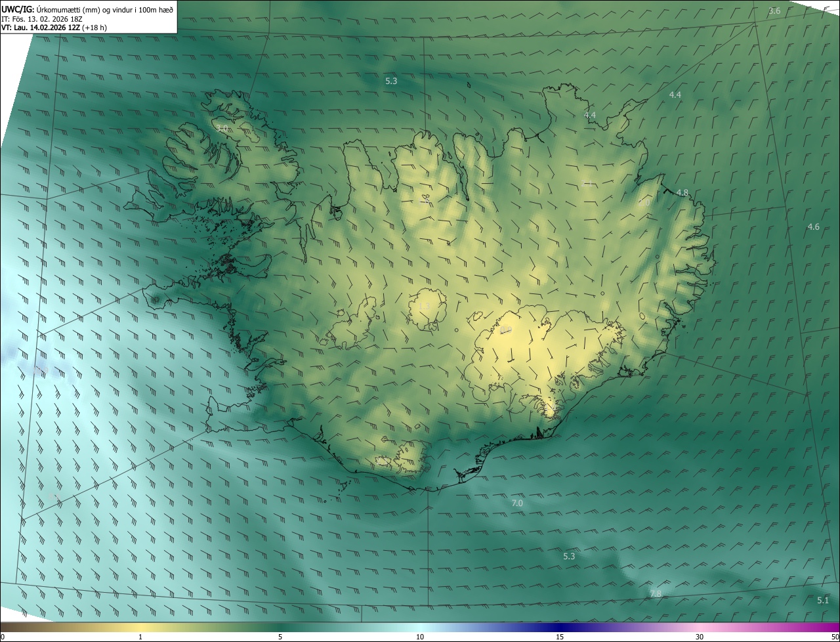Click the '0' tick on the color scale

pos(3,637)
